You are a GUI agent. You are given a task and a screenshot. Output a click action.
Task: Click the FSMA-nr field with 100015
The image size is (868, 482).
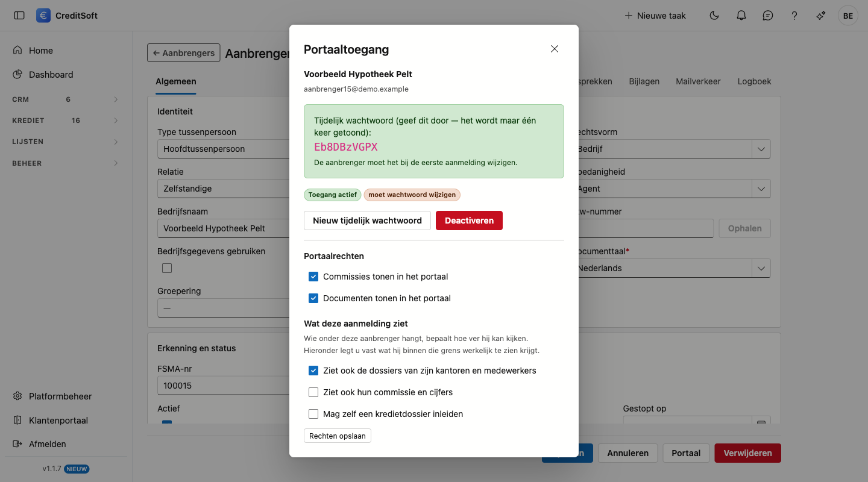coord(224,386)
